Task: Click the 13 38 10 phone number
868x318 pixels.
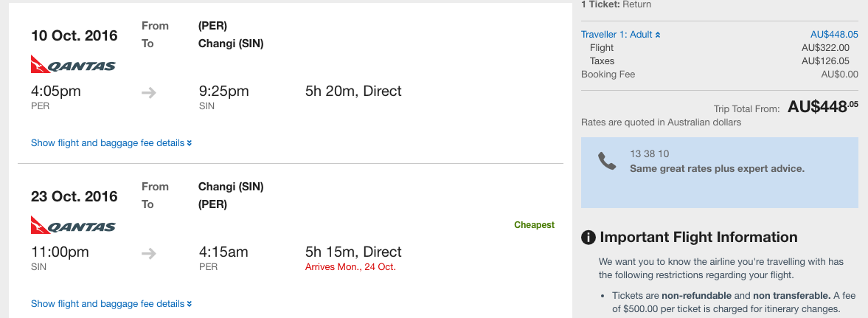Action: 649,154
